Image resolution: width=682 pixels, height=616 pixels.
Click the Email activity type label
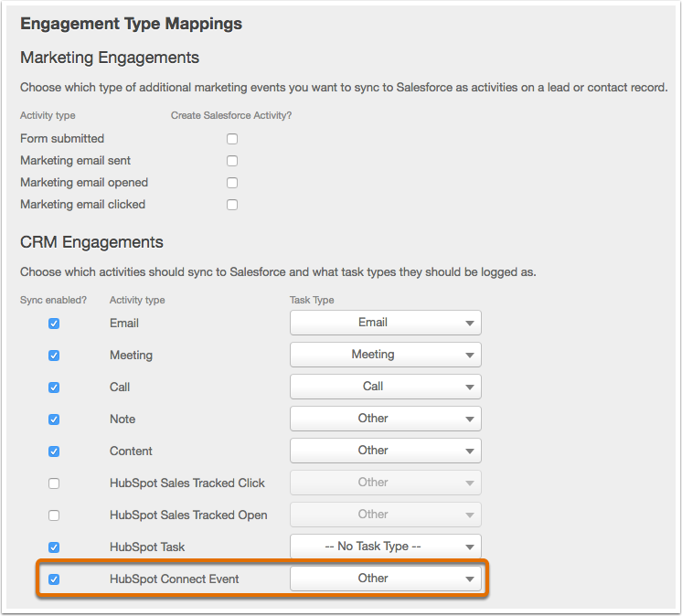click(124, 324)
